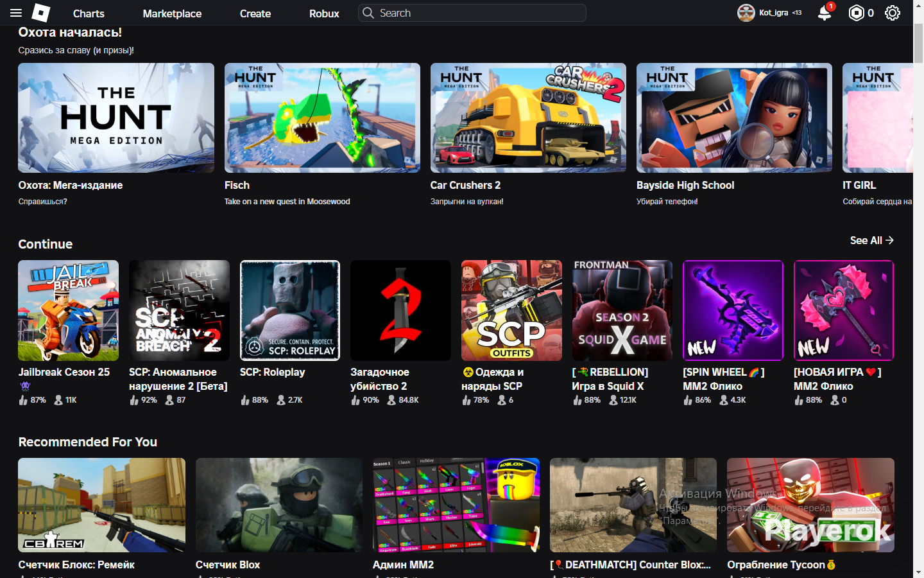Viewport: 924px width, 578px height.
Task: Open the SCP Anomaly Breach 2 thumbnail
Action: pos(179,310)
